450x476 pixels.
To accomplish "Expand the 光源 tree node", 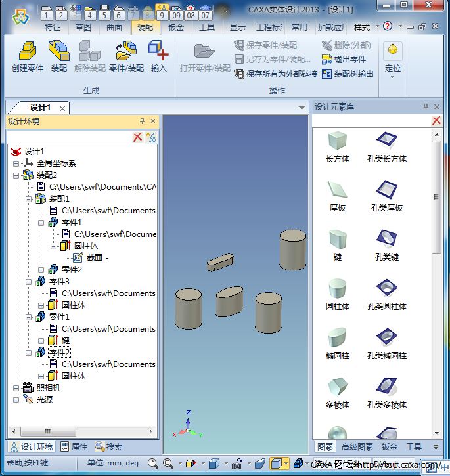I will [x=16, y=400].
